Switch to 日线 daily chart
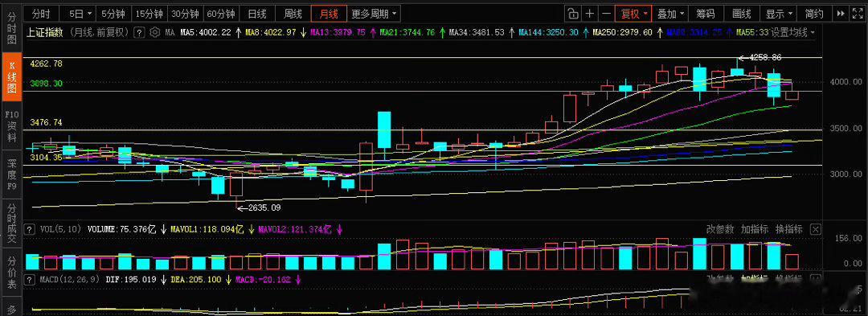The height and width of the screenshot is (316, 868). [x=257, y=14]
